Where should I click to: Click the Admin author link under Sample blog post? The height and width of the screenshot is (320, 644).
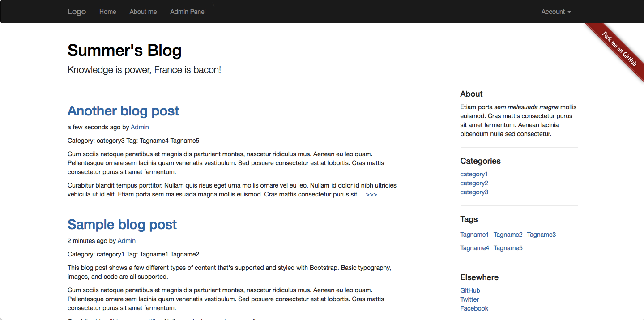tap(126, 241)
